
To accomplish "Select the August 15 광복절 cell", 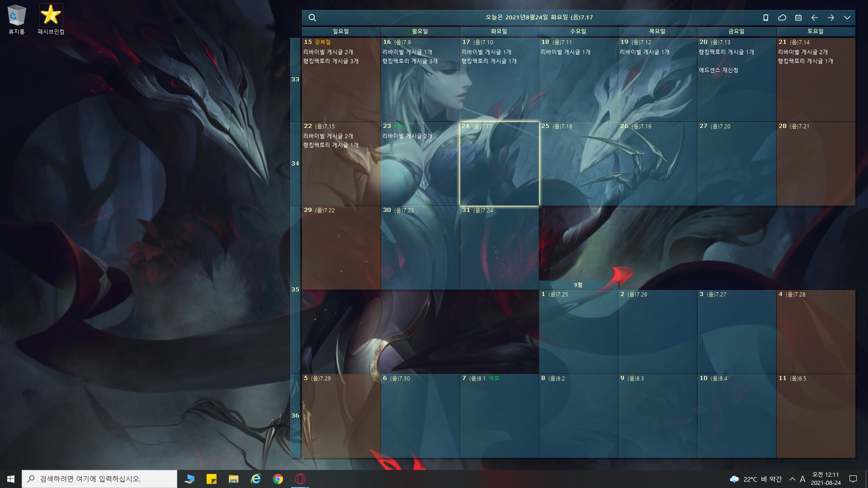I will click(x=341, y=80).
